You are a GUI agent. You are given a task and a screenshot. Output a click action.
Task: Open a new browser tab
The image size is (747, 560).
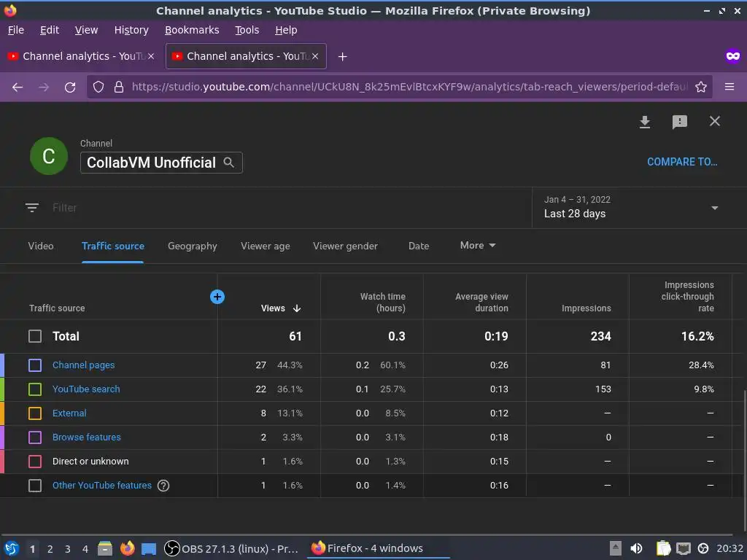click(x=342, y=57)
